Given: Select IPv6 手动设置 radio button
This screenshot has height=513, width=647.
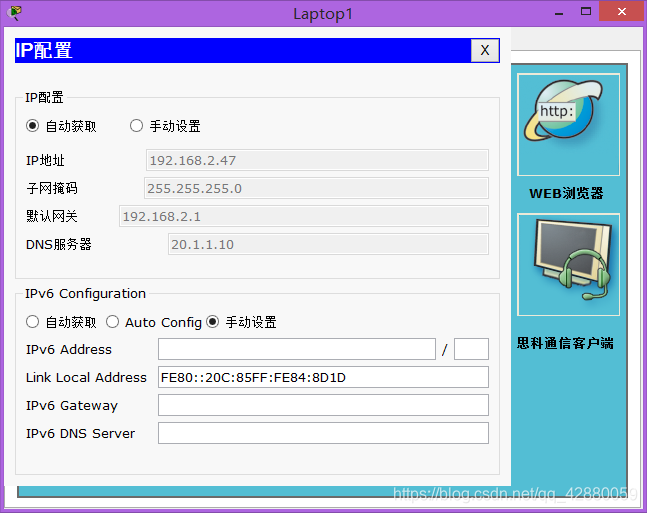Looking at the screenshot, I should [213, 322].
